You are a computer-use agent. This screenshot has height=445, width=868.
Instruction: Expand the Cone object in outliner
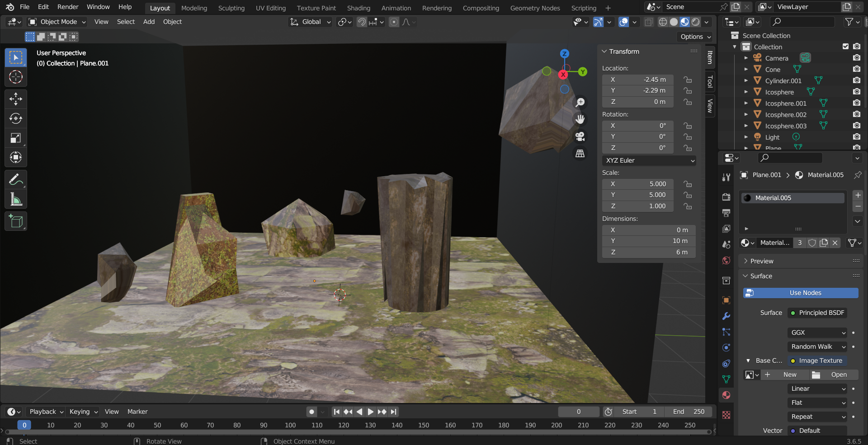click(x=746, y=69)
